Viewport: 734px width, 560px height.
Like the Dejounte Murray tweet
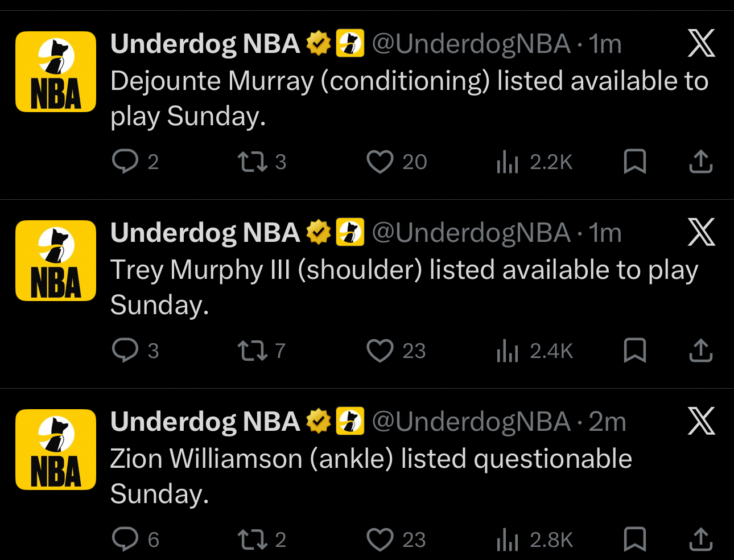(380, 162)
